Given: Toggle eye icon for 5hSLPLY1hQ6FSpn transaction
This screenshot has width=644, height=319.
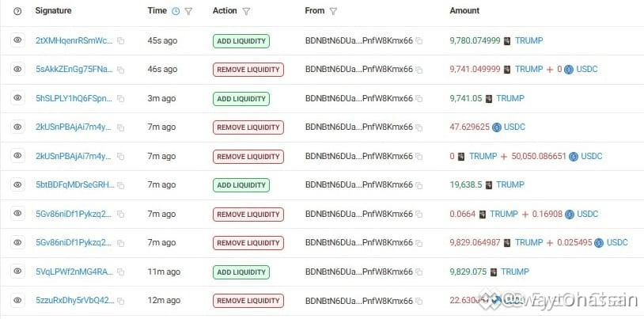Looking at the screenshot, I should coord(17,98).
